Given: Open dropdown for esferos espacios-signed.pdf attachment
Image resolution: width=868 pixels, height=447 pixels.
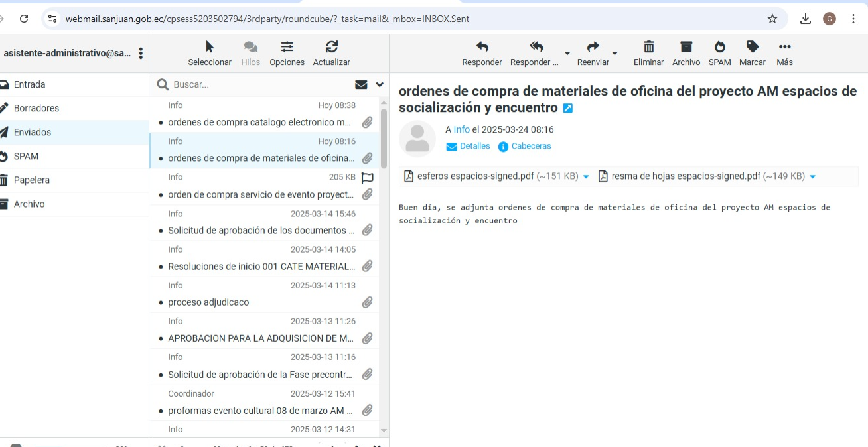Looking at the screenshot, I should [x=586, y=177].
